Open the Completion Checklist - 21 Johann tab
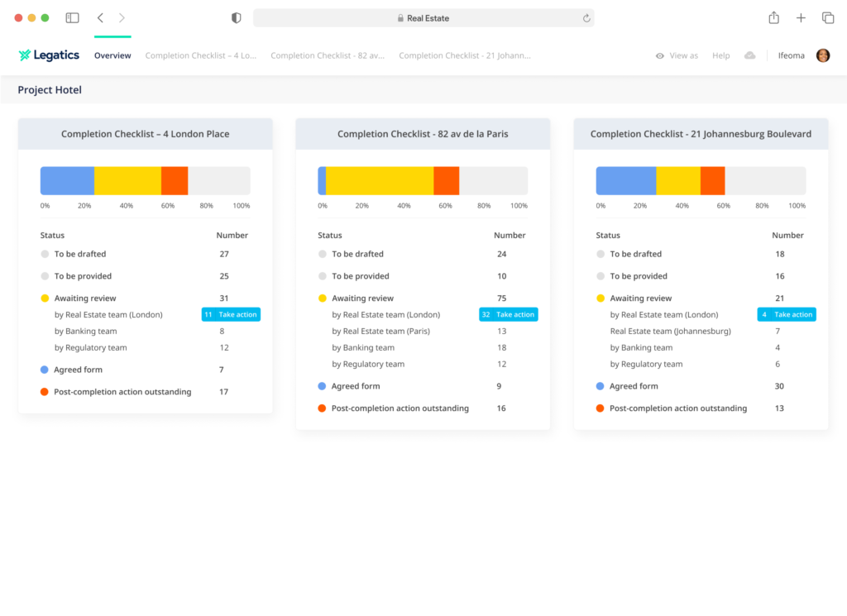The height and width of the screenshot is (616, 847). coord(464,55)
